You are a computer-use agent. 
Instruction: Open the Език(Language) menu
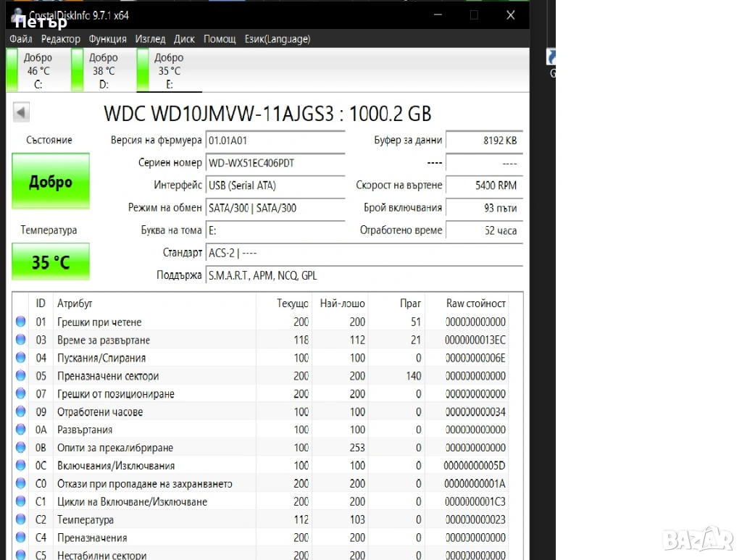(278, 39)
